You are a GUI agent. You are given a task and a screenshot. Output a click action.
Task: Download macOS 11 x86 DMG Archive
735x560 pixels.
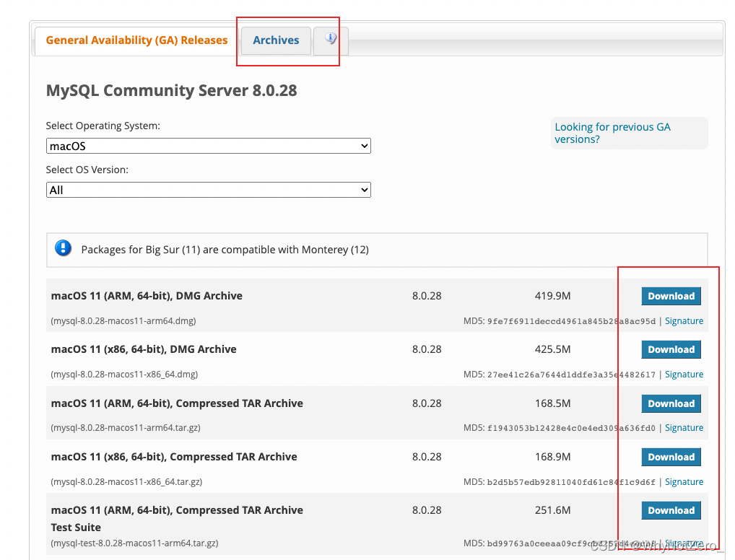tap(671, 349)
